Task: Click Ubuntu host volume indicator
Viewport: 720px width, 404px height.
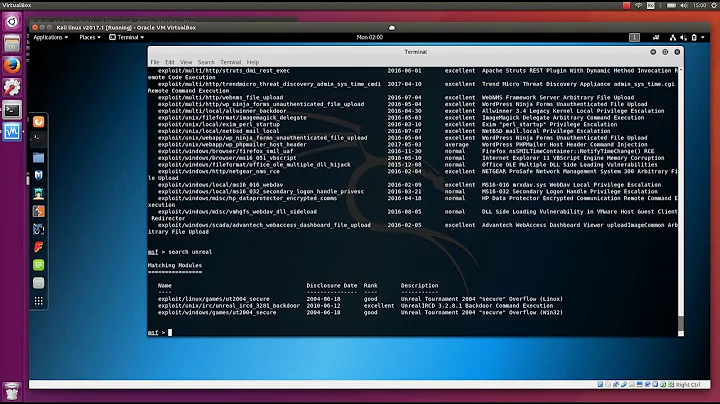Action: pos(684,6)
